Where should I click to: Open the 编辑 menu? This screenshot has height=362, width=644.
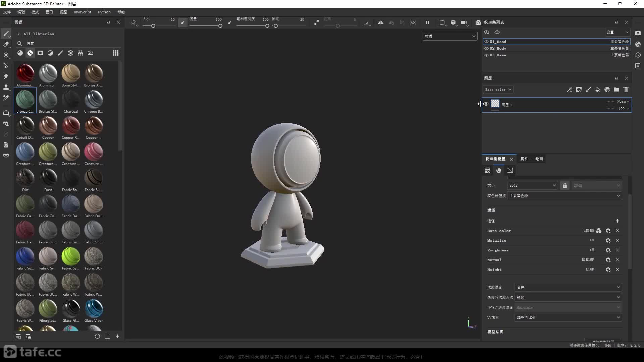click(x=21, y=12)
